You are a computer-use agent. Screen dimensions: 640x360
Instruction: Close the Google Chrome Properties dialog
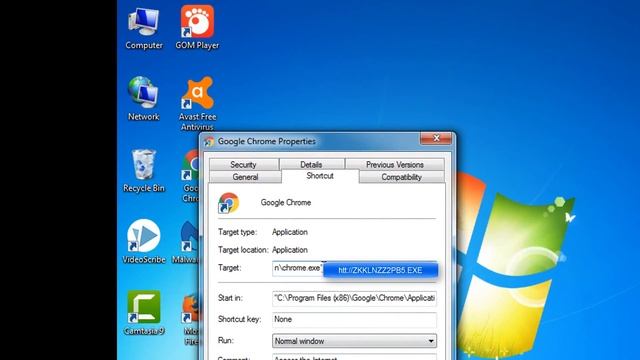pos(436,138)
